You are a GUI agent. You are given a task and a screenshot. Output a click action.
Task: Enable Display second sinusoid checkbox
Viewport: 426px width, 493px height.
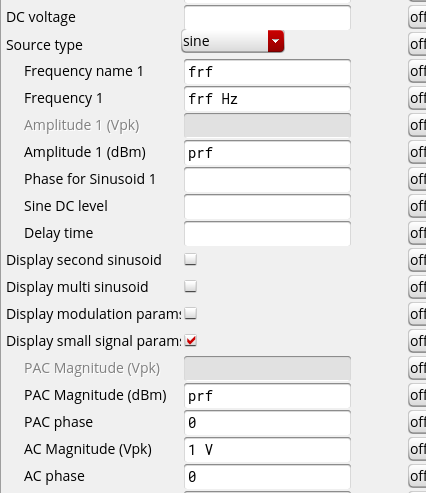[x=191, y=259]
